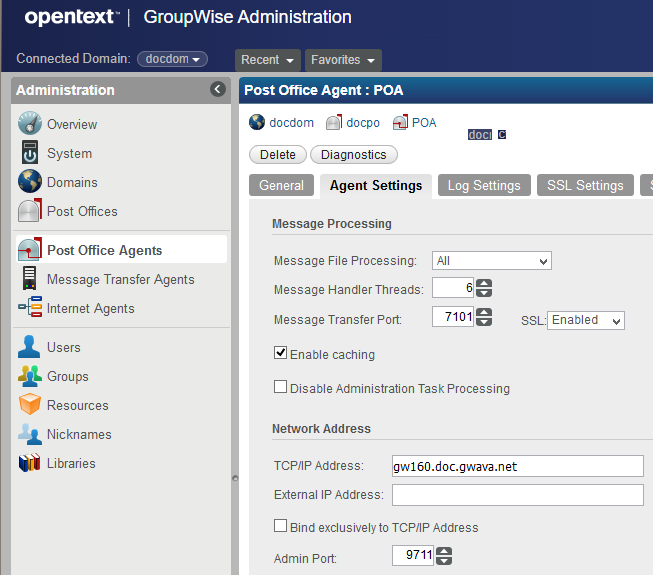Open System via its power icon
Image resolution: width=653 pixels, height=575 pixels.
point(30,153)
